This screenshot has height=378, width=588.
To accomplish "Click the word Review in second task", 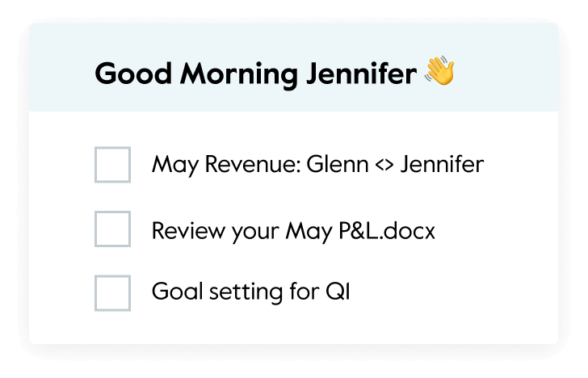I will (189, 231).
